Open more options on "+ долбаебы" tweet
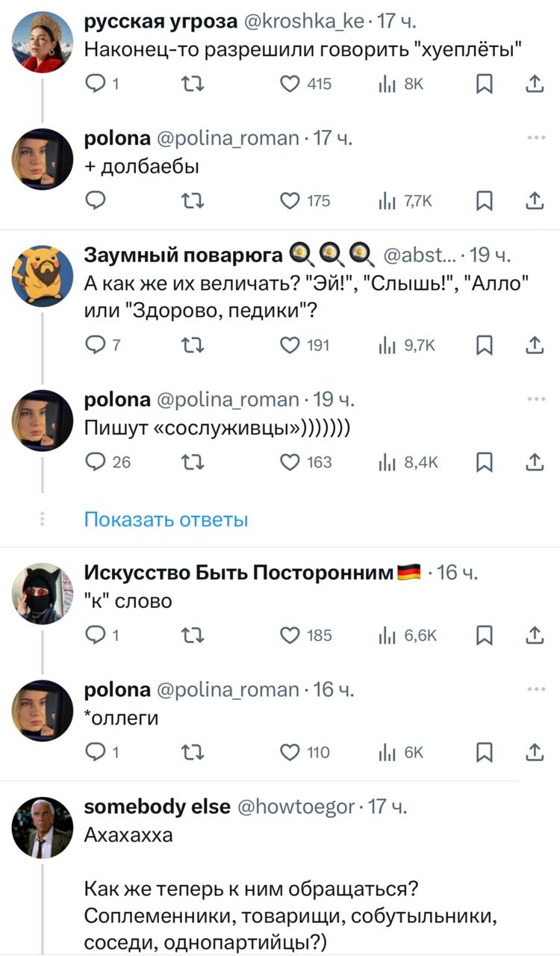Image resolution: width=560 pixels, height=956 pixels. (535, 138)
